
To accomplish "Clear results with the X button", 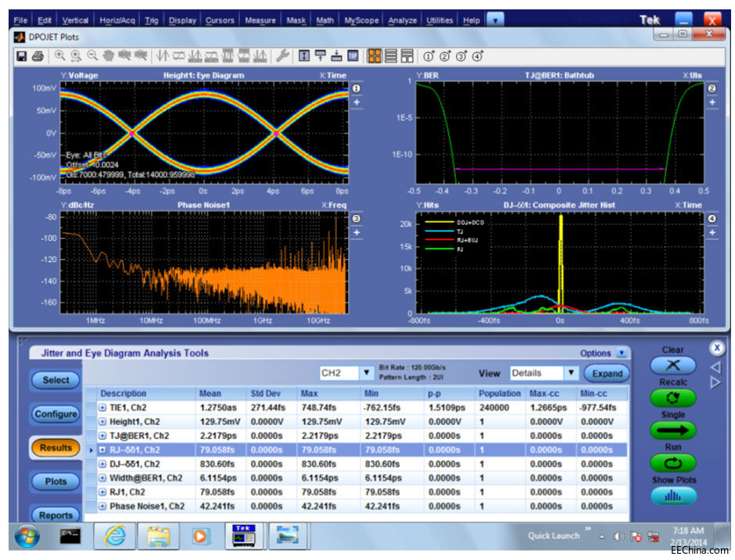I will coord(672,365).
